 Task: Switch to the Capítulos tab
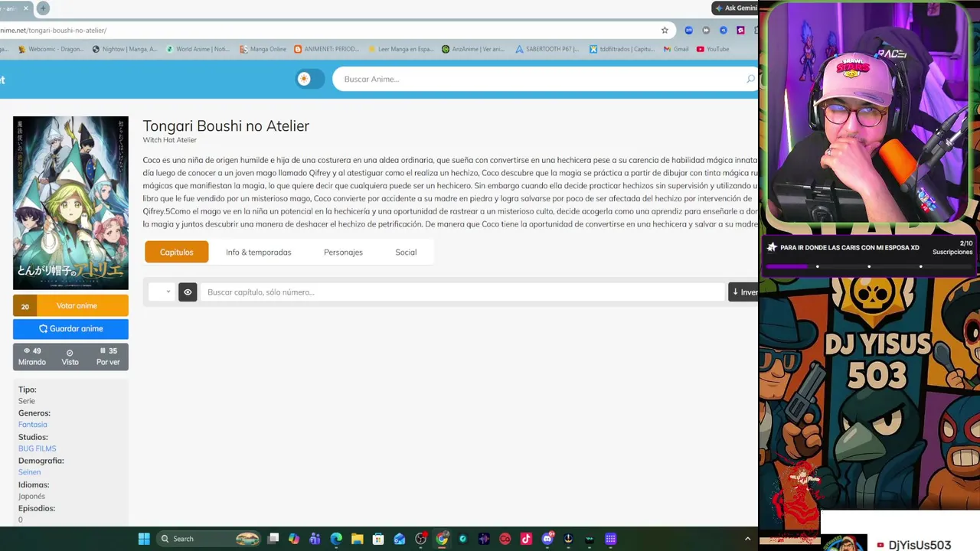pos(176,252)
